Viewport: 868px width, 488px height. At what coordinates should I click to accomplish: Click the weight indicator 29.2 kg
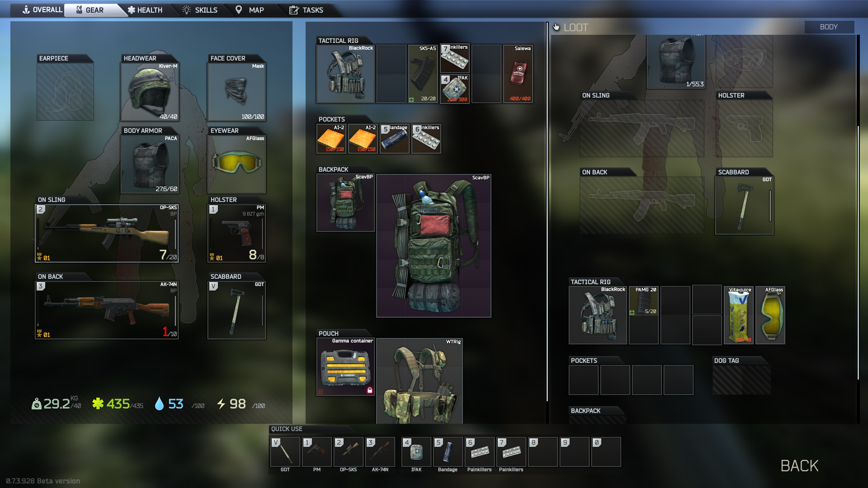[x=57, y=403]
